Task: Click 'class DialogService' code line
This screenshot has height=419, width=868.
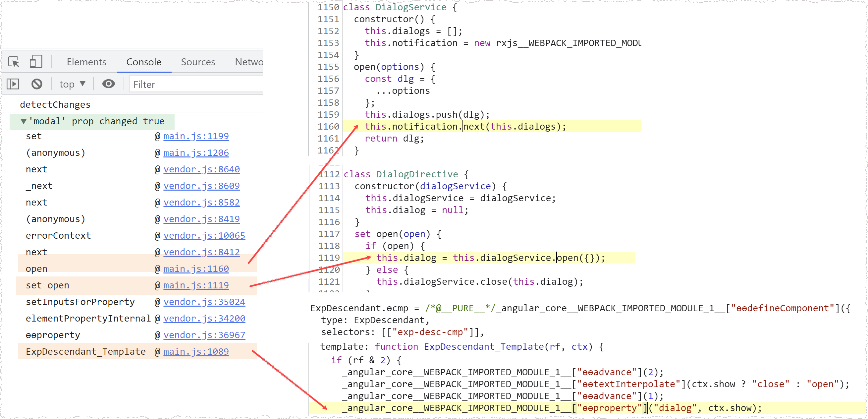Action: (x=400, y=7)
